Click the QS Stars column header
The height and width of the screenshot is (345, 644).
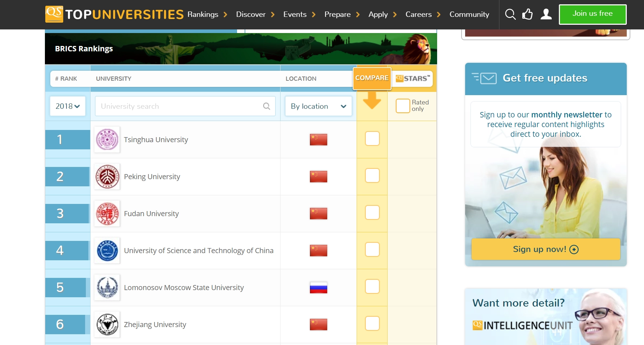(x=412, y=79)
